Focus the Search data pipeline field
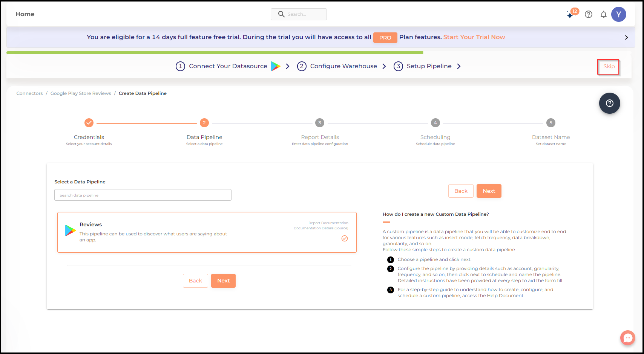 [x=143, y=195]
